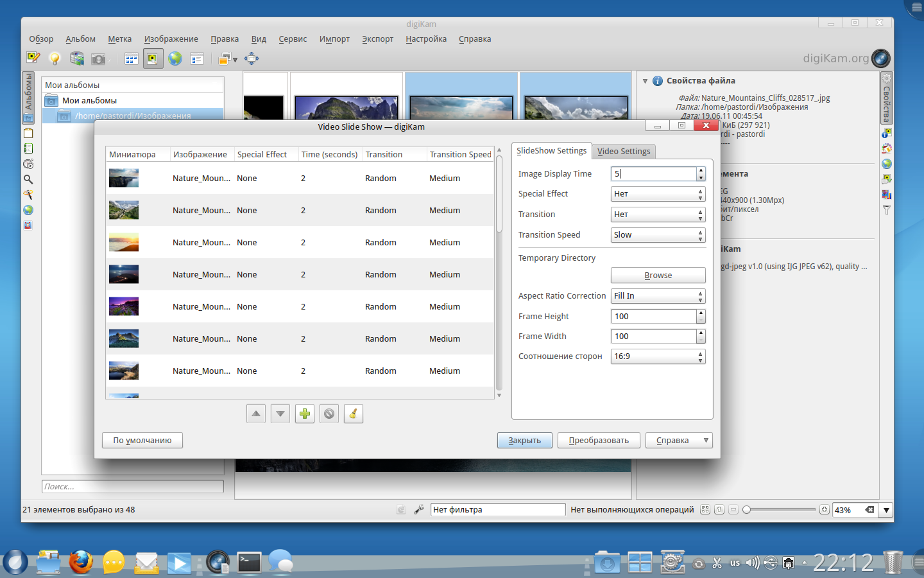The image size is (924, 578).
Task: Expand the Aspect Ratio Correction dropdown
Action: tap(658, 296)
